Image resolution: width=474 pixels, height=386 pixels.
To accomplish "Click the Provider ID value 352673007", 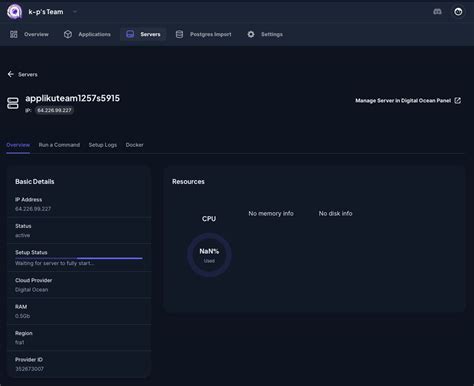I will click(x=29, y=369).
